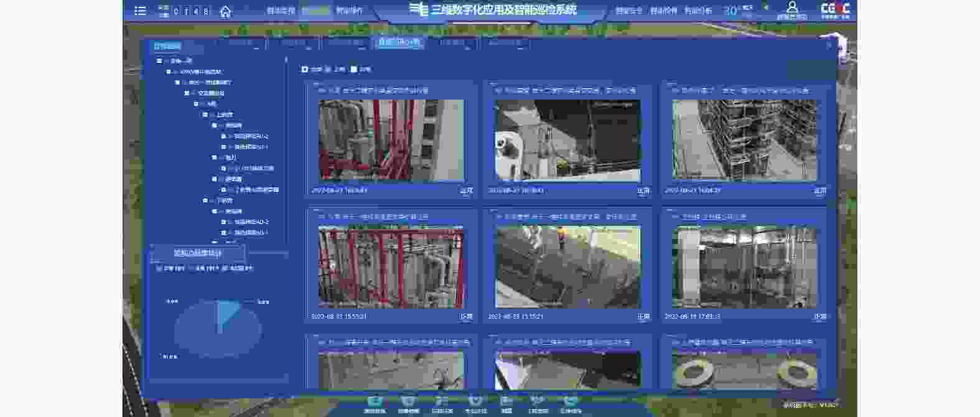Open the second nav item right of the title

click(x=663, y=11)
